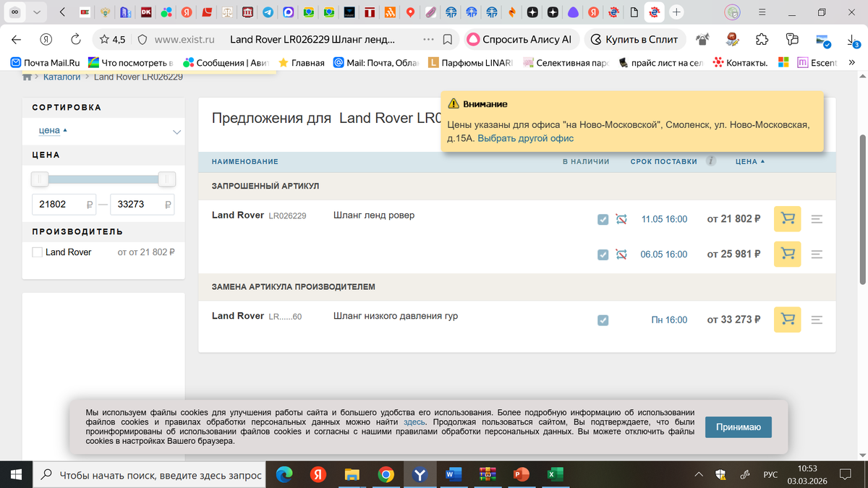Open Парфюмы LINARI bookmark
Image resolution: width=868 pixels, height=488 pixels.
(470, 63)
